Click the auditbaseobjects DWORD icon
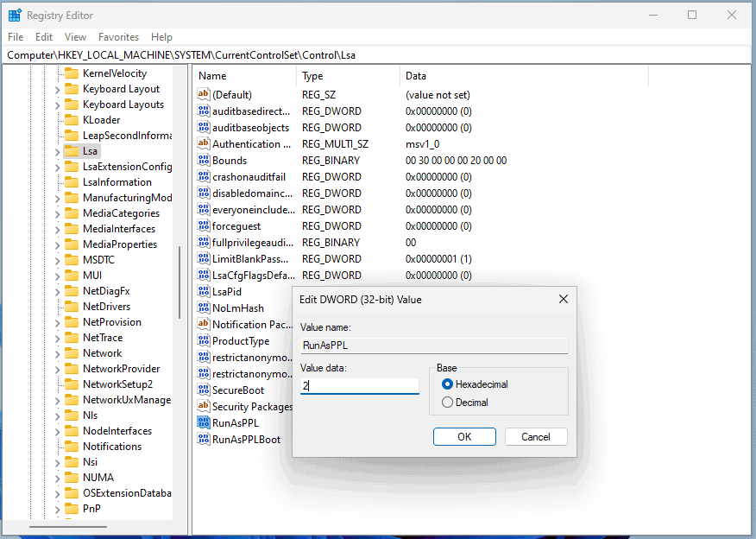The height and width of the screenshot is (539, 756). [204, 127]
